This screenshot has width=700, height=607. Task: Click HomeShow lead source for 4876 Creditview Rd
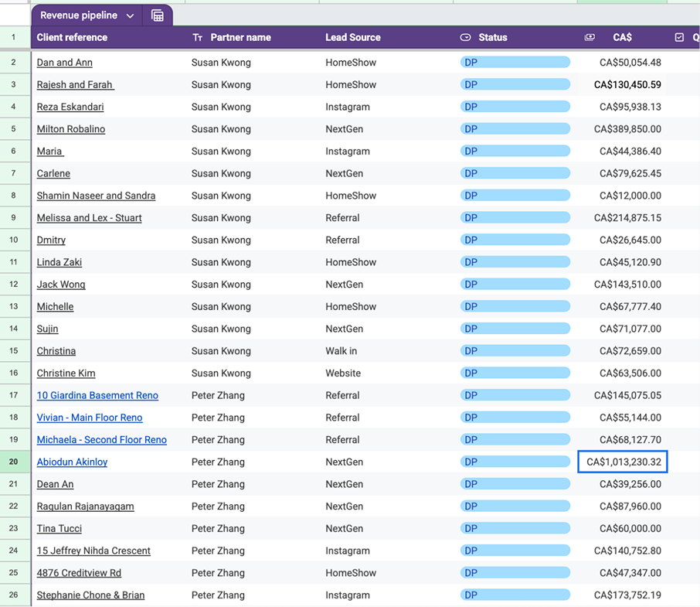click(386, 573)
